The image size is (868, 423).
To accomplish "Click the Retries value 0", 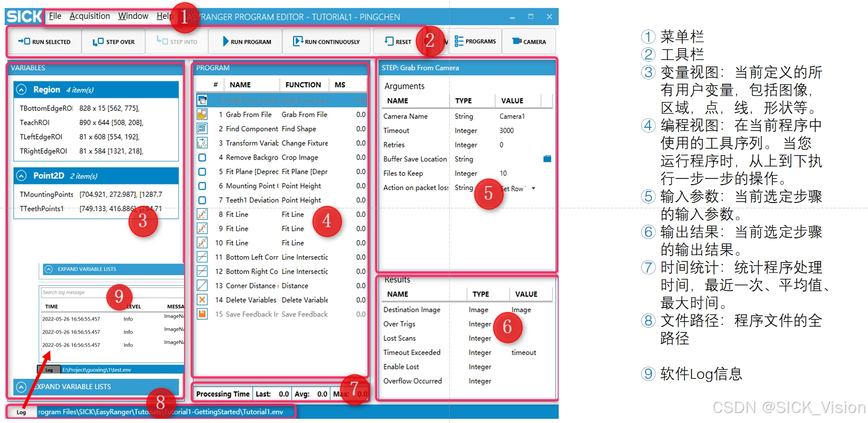I will pyautogui.click(x=501, y=145).
